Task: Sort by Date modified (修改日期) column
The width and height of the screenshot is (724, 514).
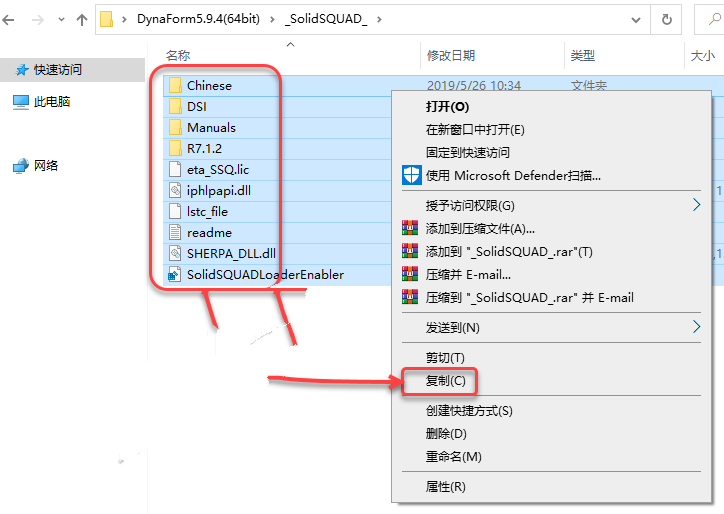Action: tap(451, 55)
